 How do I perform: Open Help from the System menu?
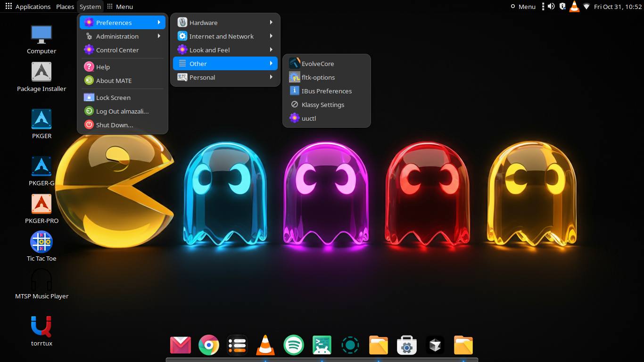coord(123,67)
